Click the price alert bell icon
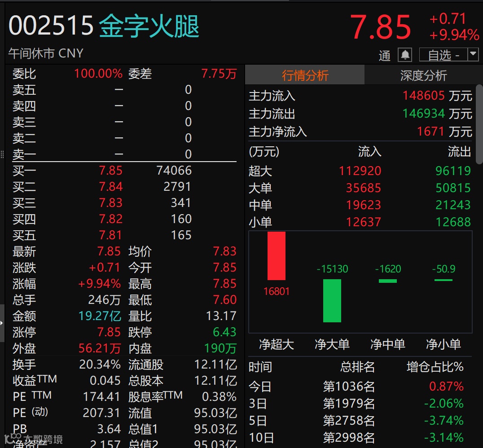Image resolution: width=483 pixels, height=448 pixels. (x=405, y=55)
